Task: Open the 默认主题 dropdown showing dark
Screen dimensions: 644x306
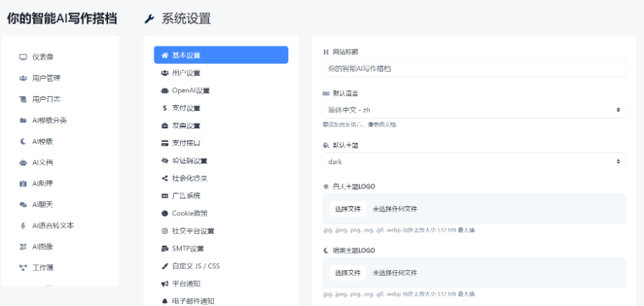Action: tap(474, 162)
